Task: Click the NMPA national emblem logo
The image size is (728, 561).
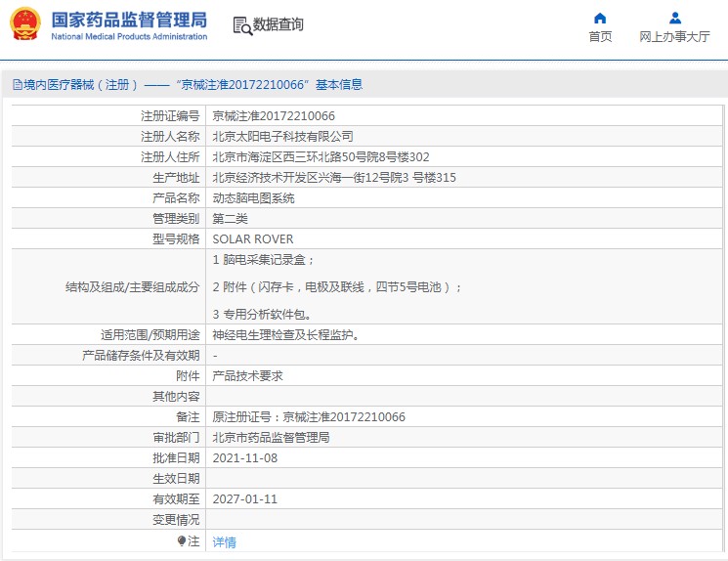Action: pos(25,24)
